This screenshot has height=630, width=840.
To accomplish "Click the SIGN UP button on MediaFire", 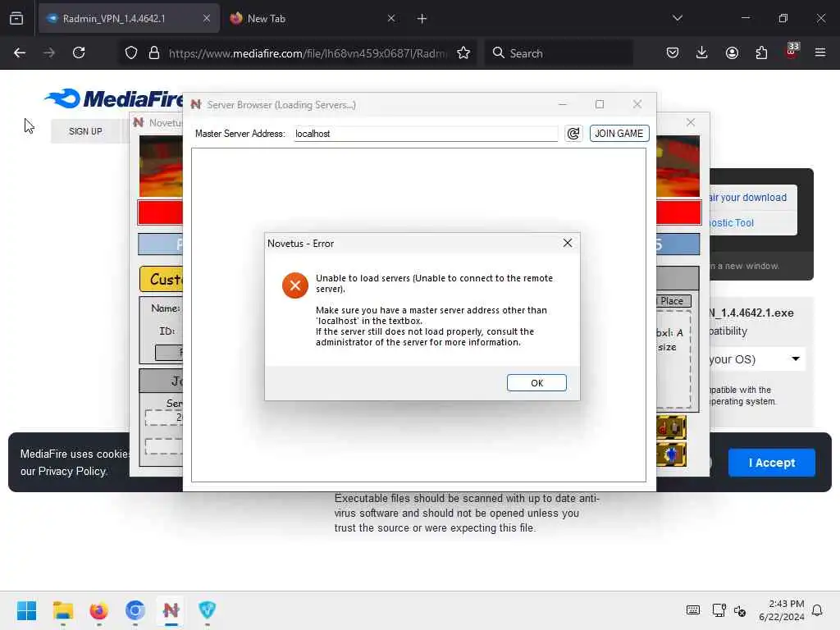I will coord(85,131).
